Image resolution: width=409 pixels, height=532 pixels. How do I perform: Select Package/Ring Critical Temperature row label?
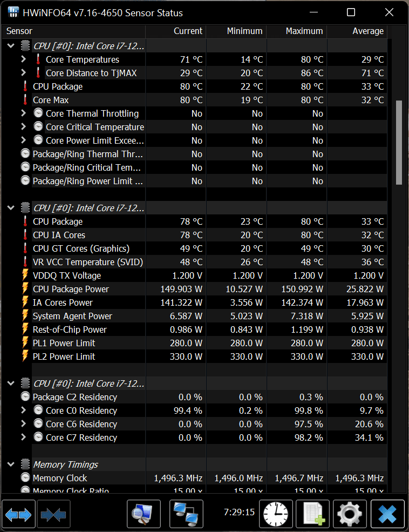coord(87,167)
